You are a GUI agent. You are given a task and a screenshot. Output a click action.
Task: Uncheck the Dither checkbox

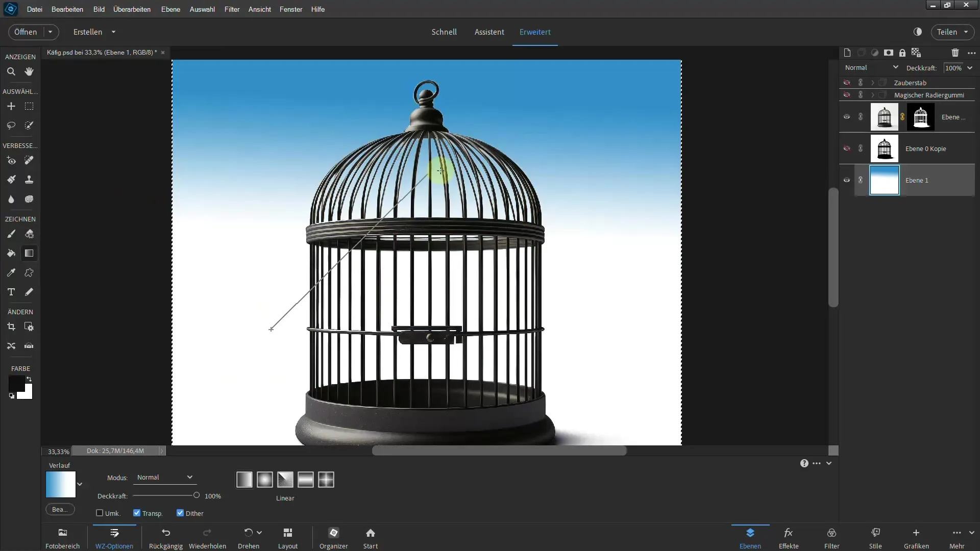click(180, 513)
